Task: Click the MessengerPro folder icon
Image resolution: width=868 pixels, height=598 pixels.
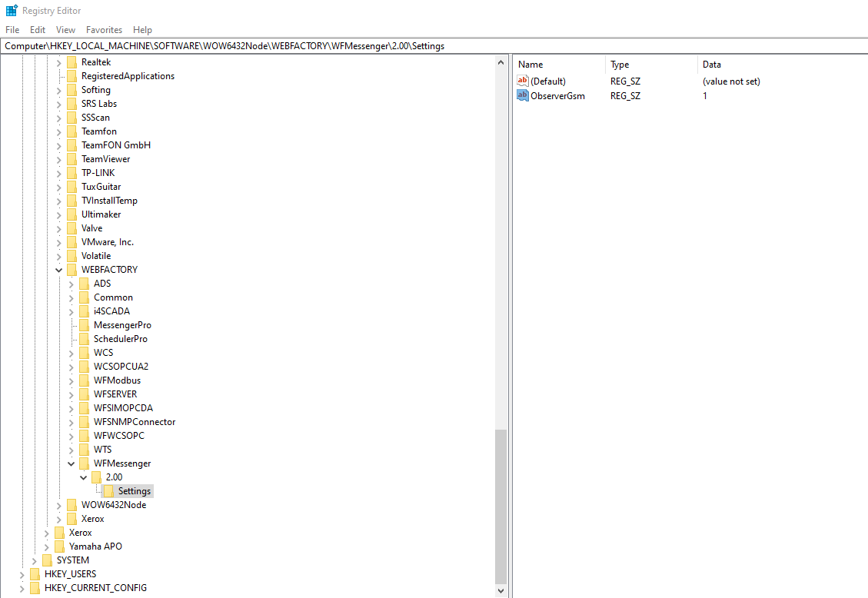Action: tap(85, 324)
